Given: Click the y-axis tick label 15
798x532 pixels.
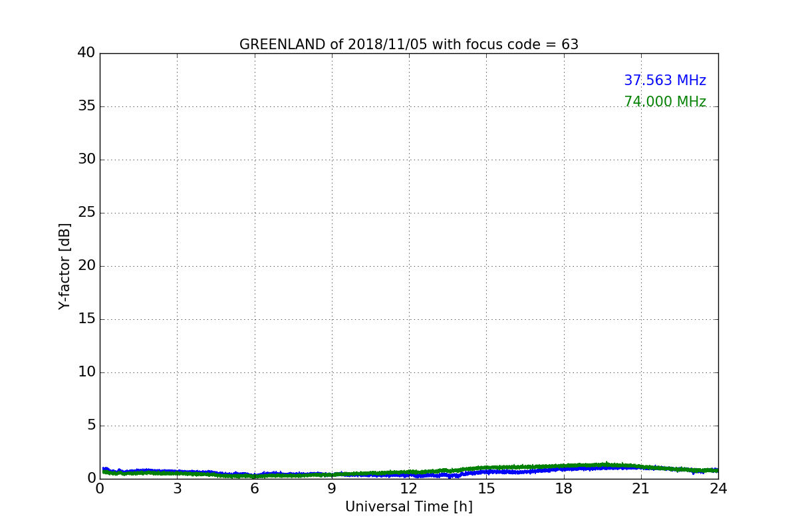Looking at the screenshot, I should (x=86, y=319).
